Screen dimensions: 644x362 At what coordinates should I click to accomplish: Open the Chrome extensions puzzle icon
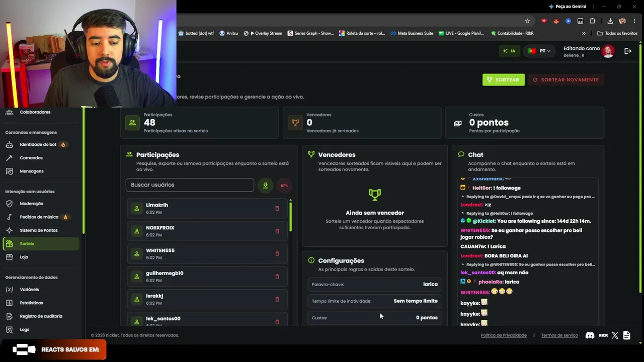(592, 21)
